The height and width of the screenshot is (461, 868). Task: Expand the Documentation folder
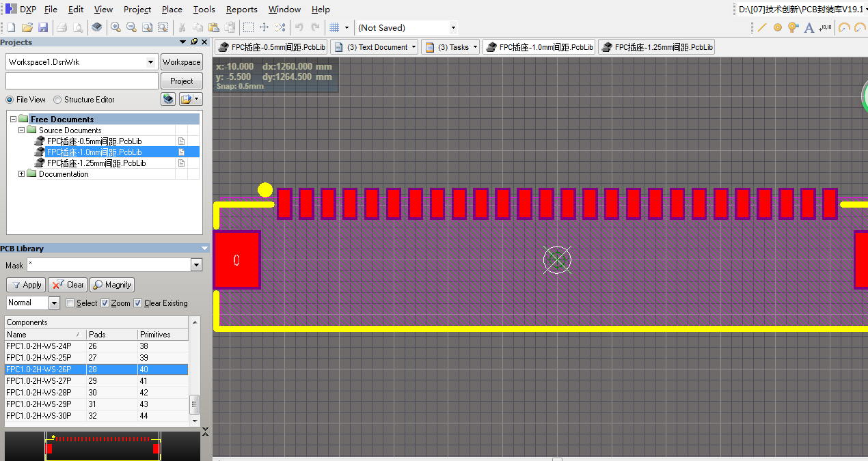[21, 173]
